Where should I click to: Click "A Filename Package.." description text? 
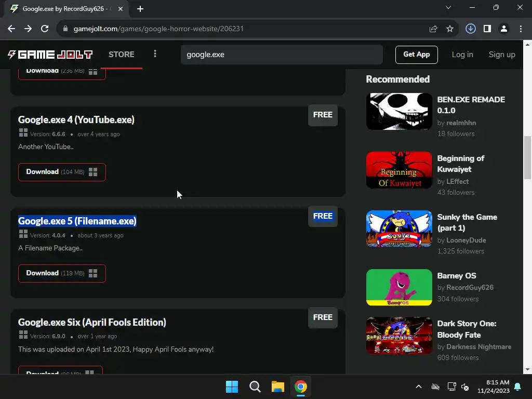click(50, 248)
